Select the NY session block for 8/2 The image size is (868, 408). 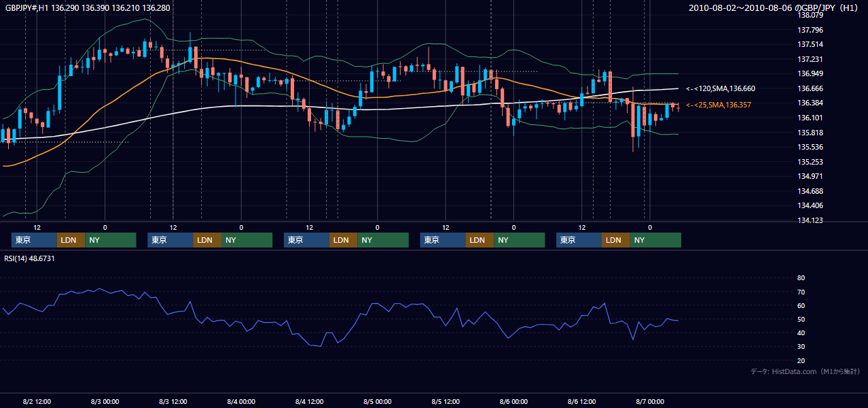tap(111, 240)
